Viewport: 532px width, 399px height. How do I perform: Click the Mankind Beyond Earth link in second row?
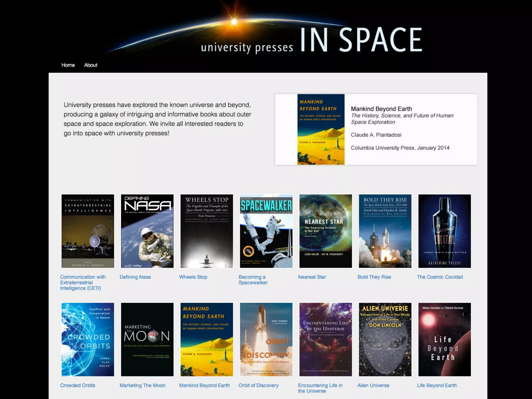click(x=204, y=385)
